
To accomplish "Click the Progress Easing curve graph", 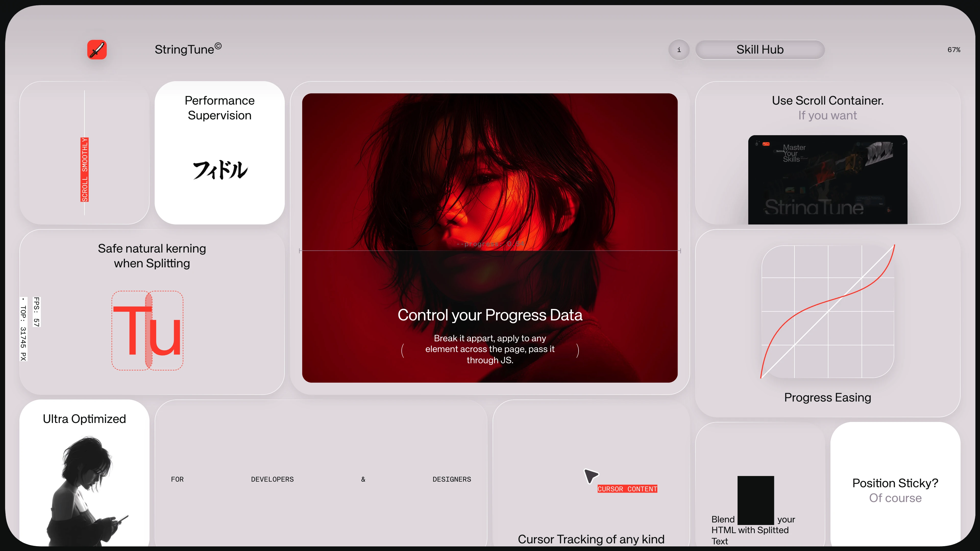I will (x=827, y=311).
